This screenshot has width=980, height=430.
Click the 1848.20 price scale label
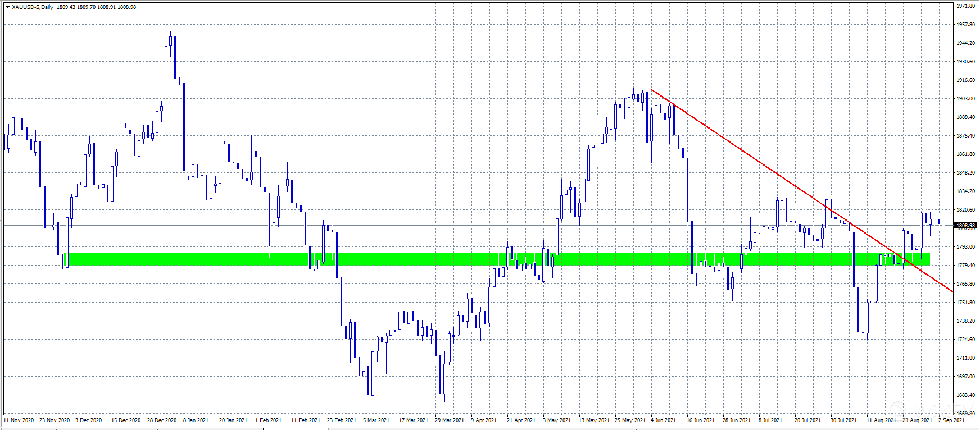[965, 173]
